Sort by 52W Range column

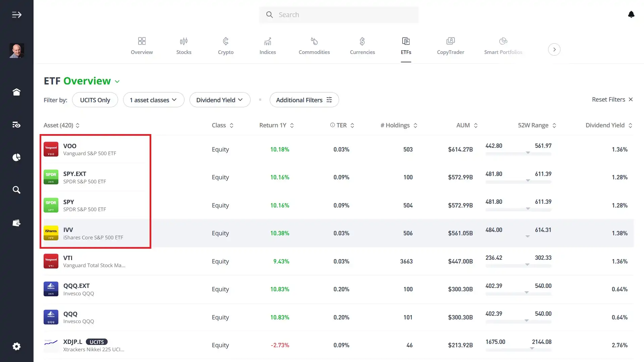[x=537, y=125]
